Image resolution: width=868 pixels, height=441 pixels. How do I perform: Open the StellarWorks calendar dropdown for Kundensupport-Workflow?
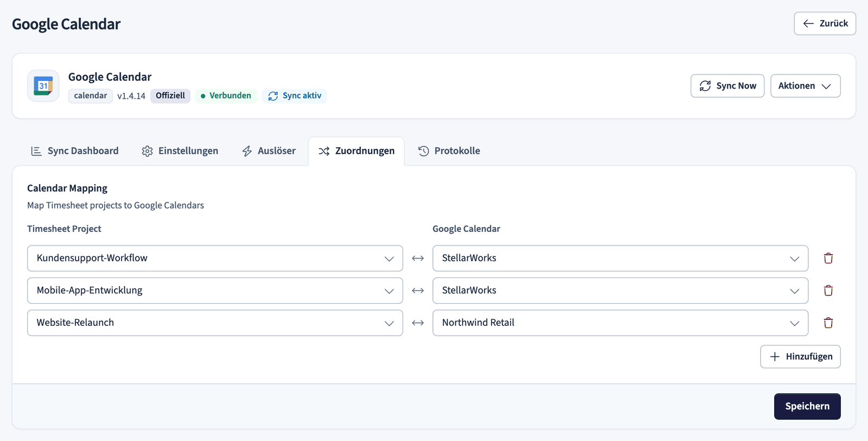coord(620,259)
